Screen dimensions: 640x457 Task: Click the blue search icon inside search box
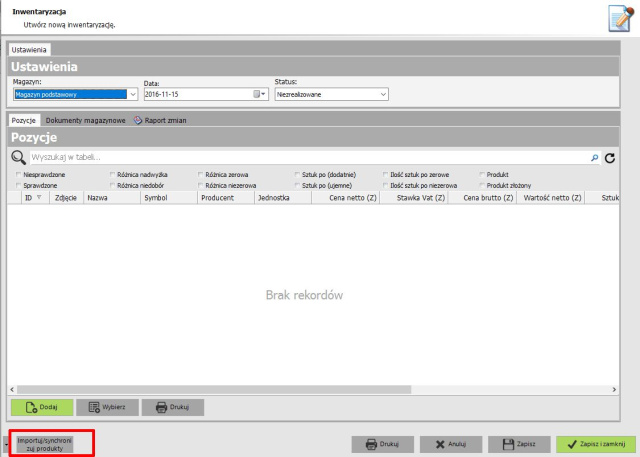coord(595,158)
